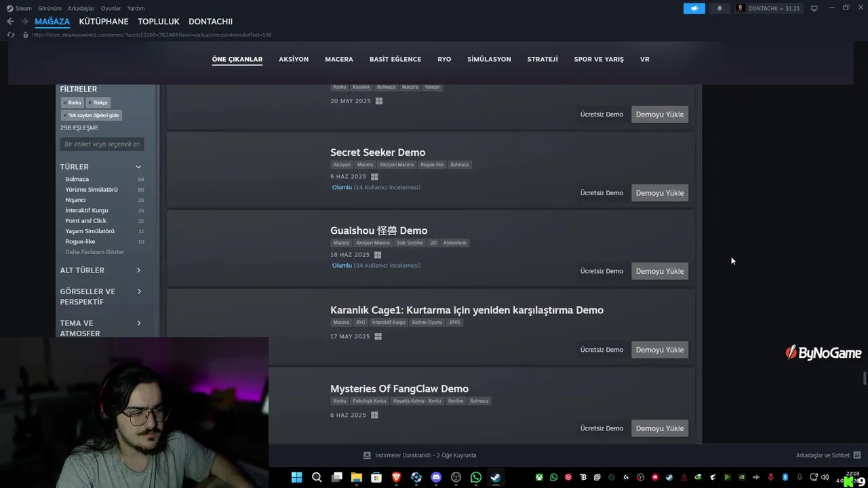This screenshot has width=868, height=488.
Task: Launch Brave browser from the taskbar
Action: pyautogui.click(x=396, y=477)
